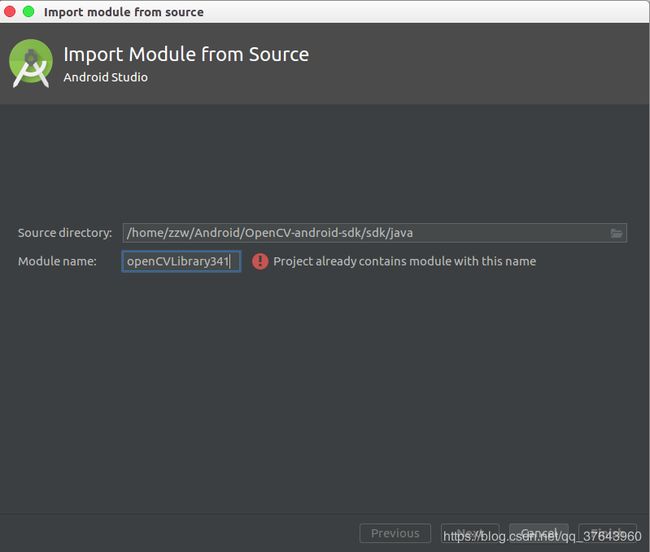Focus the Module name input field

point(181,261)
